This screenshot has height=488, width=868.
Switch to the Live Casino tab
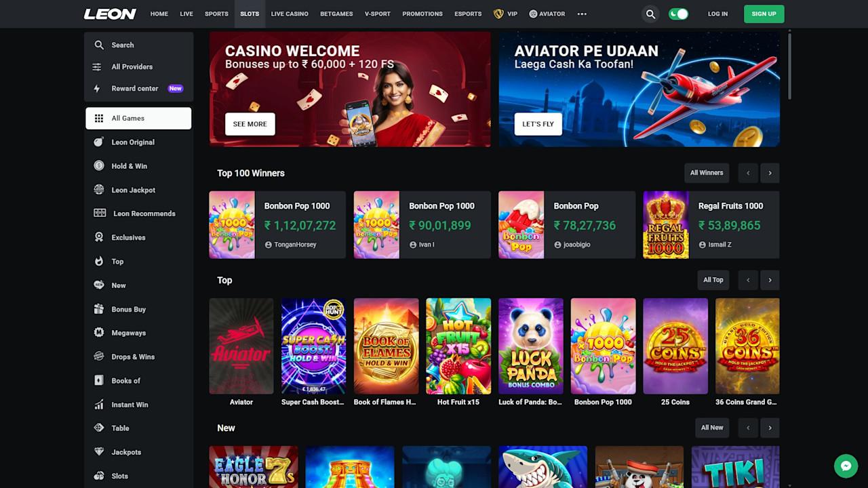290,14
